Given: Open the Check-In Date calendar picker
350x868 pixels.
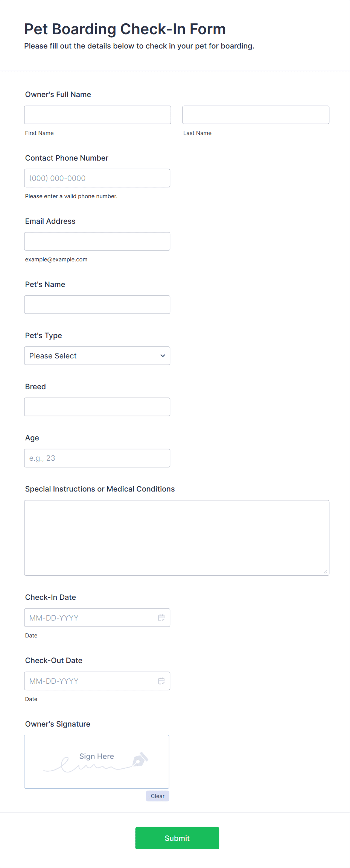Looking at the screenshot, I should (x=161, y=617).
